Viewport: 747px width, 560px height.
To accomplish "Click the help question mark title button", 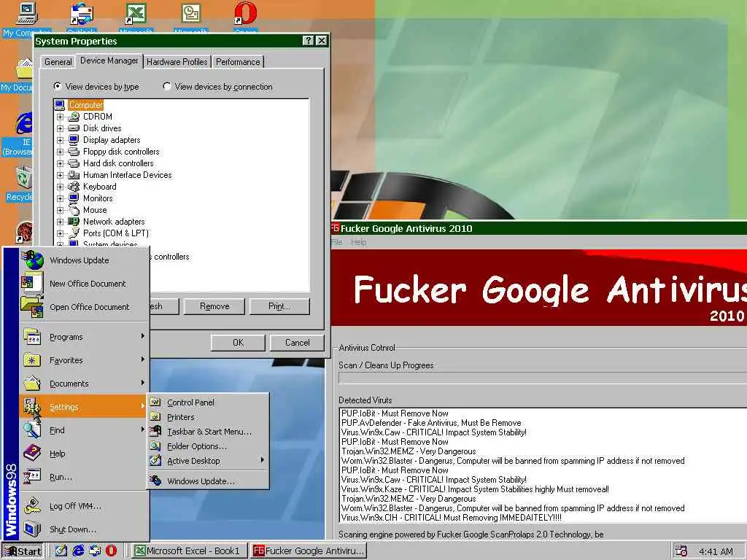I will click(309, 41).
